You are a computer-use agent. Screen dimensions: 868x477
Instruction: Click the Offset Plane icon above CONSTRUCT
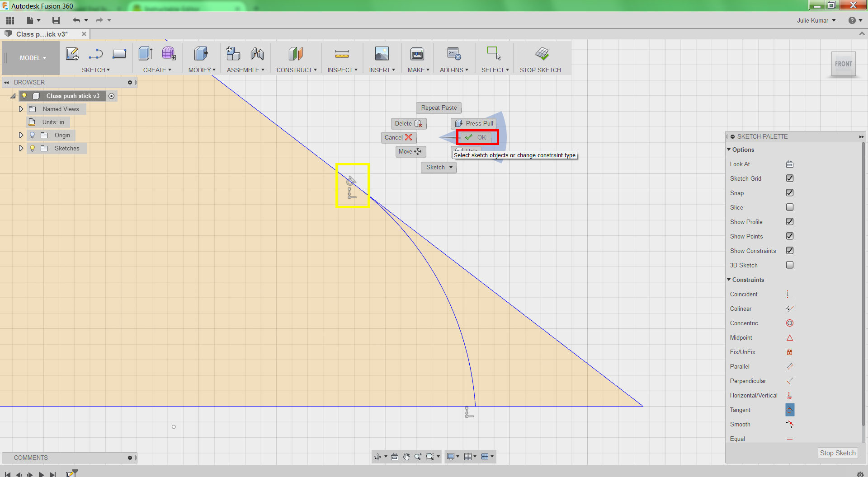[296, 54]
